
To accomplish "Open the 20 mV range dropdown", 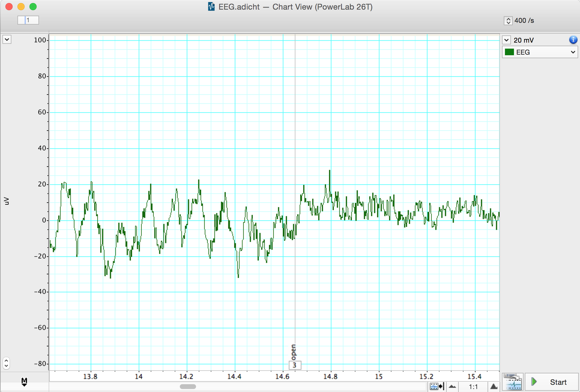I will pyautogui.click(x=506, y=40).
